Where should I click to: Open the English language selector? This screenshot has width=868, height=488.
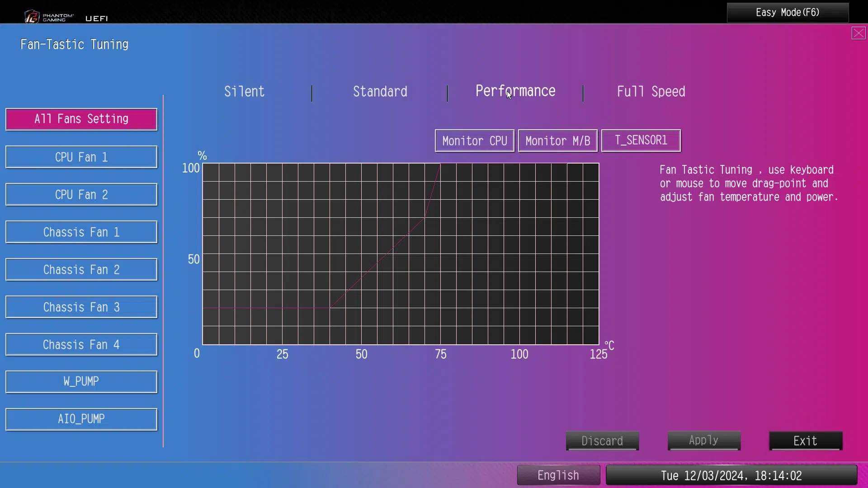pos(558,475)
